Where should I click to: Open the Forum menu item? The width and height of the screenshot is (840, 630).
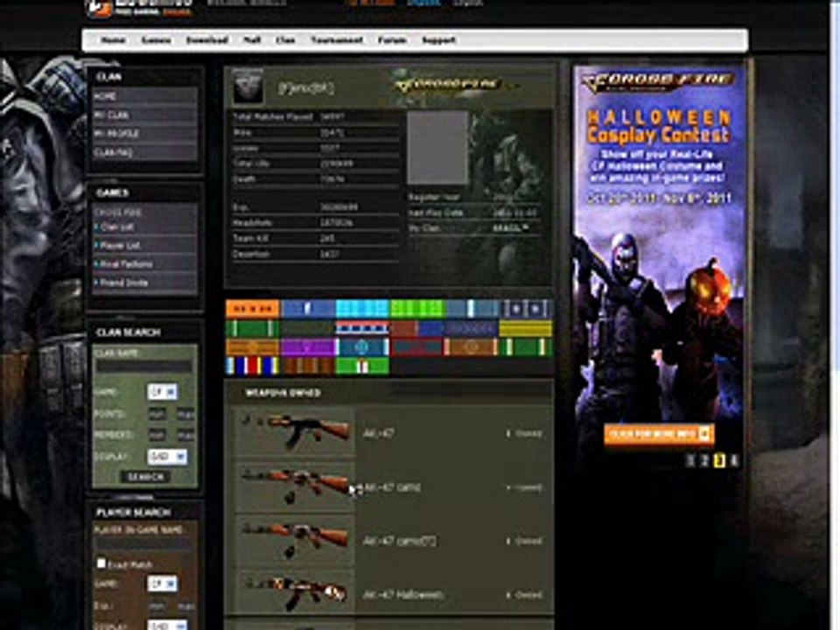coord(392,40)
